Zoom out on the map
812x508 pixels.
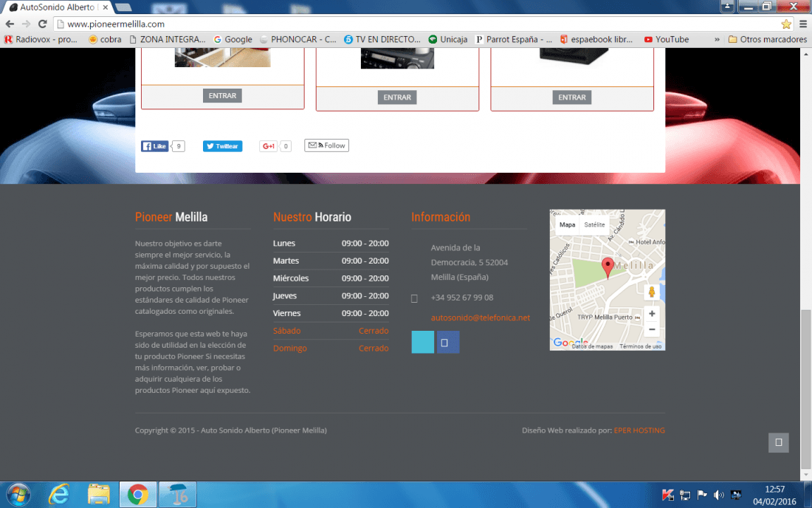[x=652, y=329]
